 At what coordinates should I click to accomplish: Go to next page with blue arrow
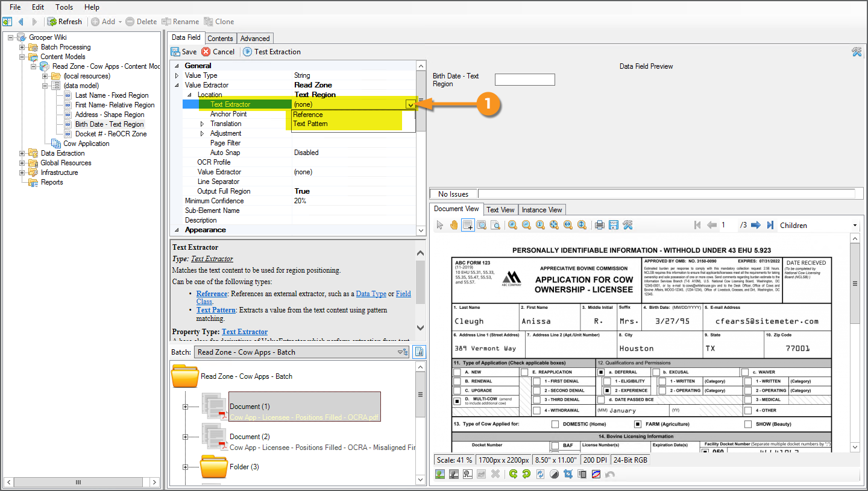(755, 225)
